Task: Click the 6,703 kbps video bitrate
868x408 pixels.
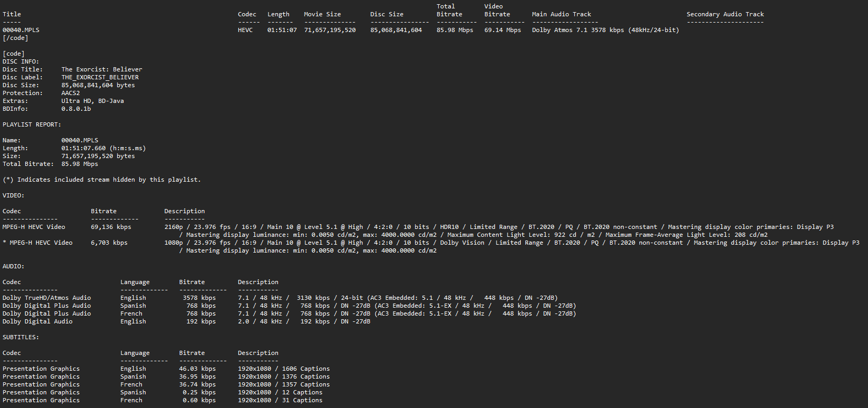Action: 109,243
